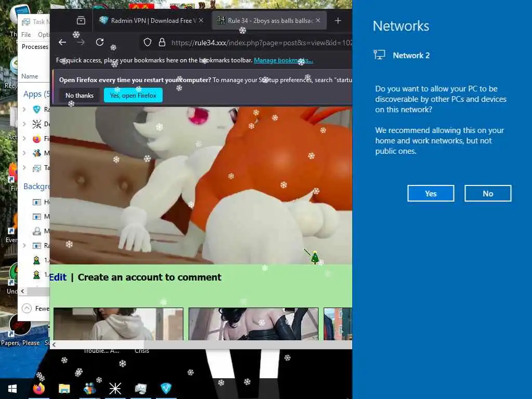This screenshot has height=399, width=532.
Task: Click the Radmin VPN shield icon in Task Manager
Action: coord(37,109)
